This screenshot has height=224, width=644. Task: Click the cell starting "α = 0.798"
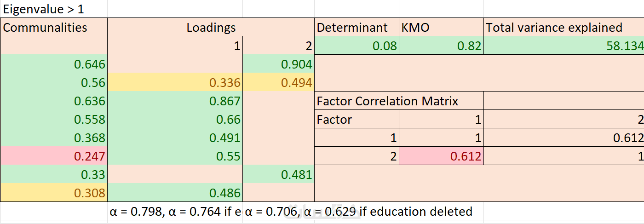pyautogui.click(x=175, y=212)
